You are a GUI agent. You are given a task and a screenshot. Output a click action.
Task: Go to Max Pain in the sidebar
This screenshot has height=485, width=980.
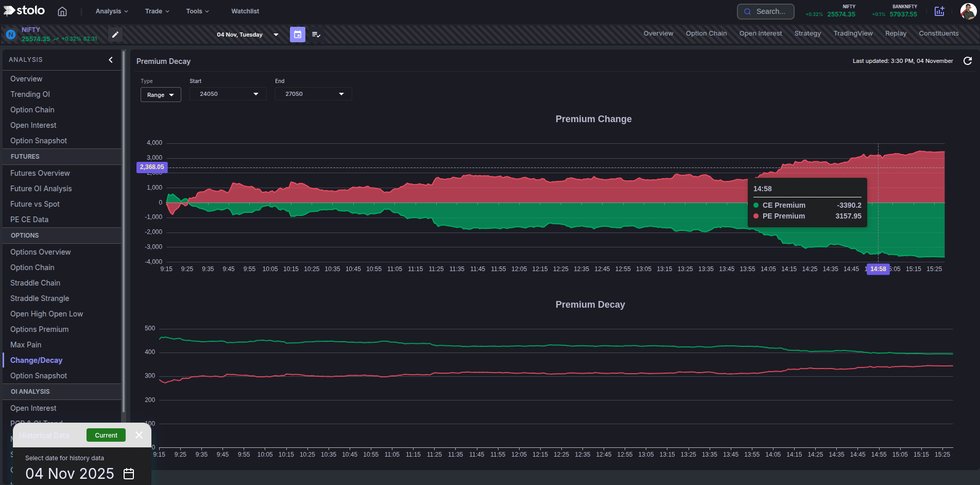pyautogui.click(x=25, y=344)
